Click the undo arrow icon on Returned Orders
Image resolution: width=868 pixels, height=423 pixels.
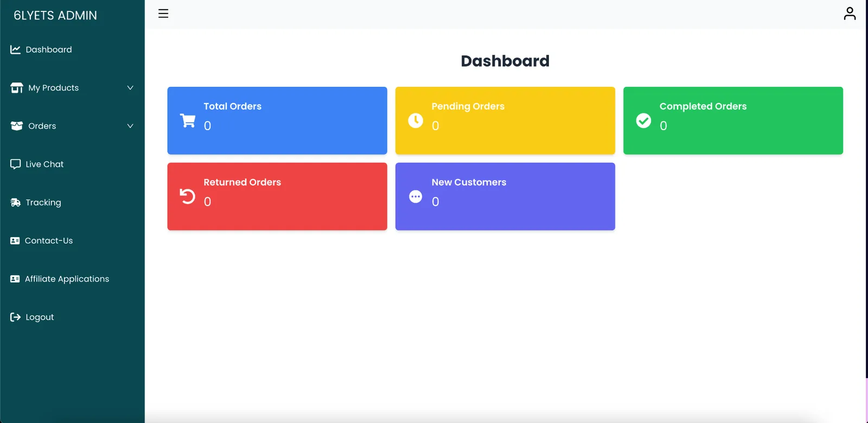click(x=188, y=196)
